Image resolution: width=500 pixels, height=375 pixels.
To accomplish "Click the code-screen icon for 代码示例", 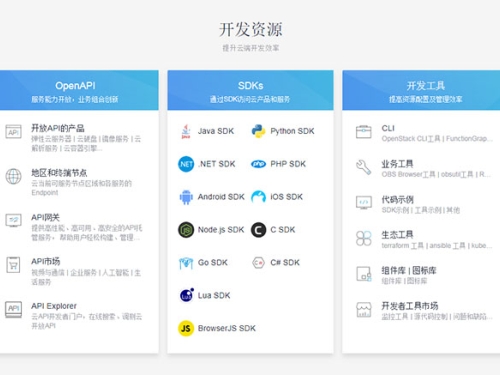I will point(364,203).
